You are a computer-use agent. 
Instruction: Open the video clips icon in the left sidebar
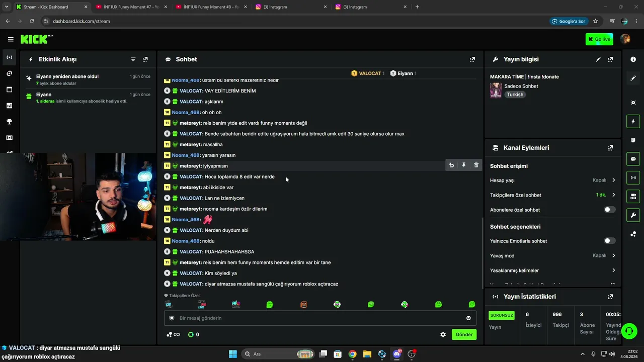point(9,138)
